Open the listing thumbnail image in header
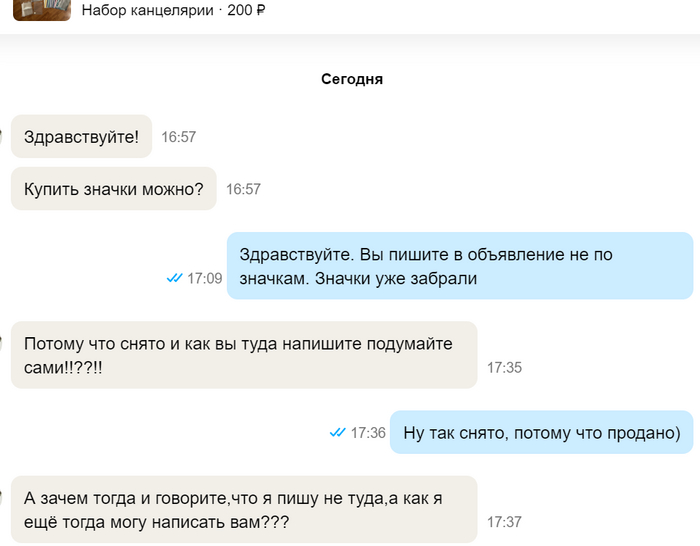The width and height of the screenshot is (700, 546). point(41,10)
